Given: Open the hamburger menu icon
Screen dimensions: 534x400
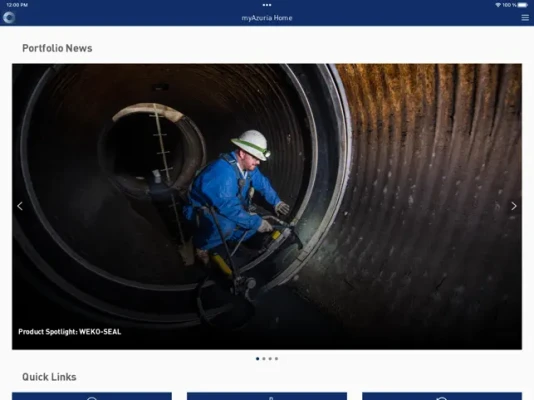Looking at the screenshot, I should pyautogui.click(x=525, y=18).
